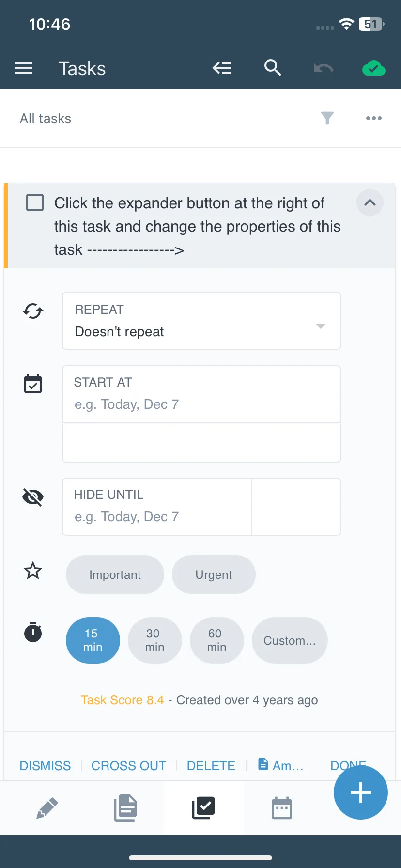This screenshot has width=401, height=868.
Task: Switch to the calendar tab at bottom
Action: [x=282, y=808]
